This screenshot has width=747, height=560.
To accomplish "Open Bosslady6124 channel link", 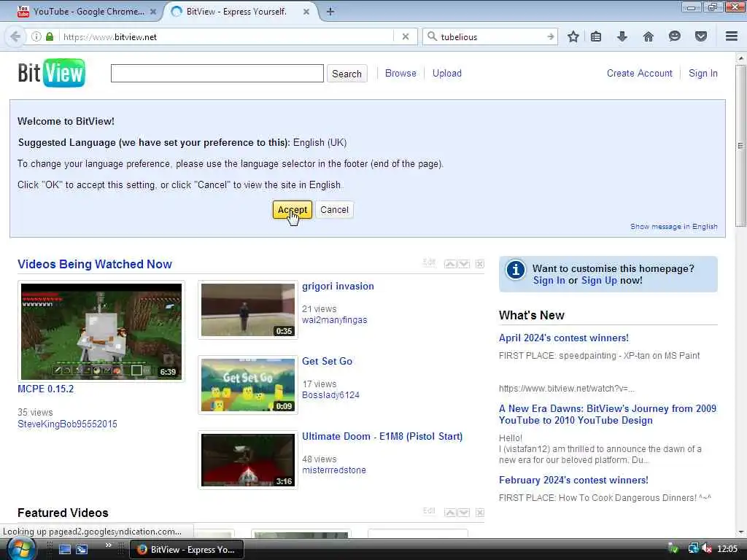I will pos(330,394).
